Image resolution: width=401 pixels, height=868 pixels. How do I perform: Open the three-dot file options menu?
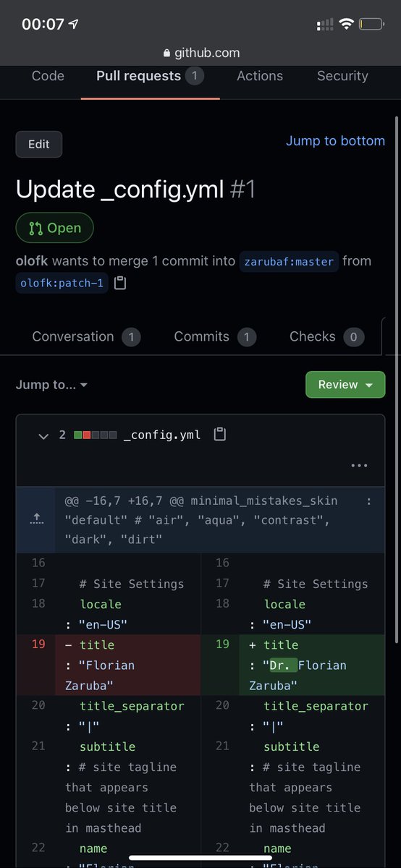359,465
